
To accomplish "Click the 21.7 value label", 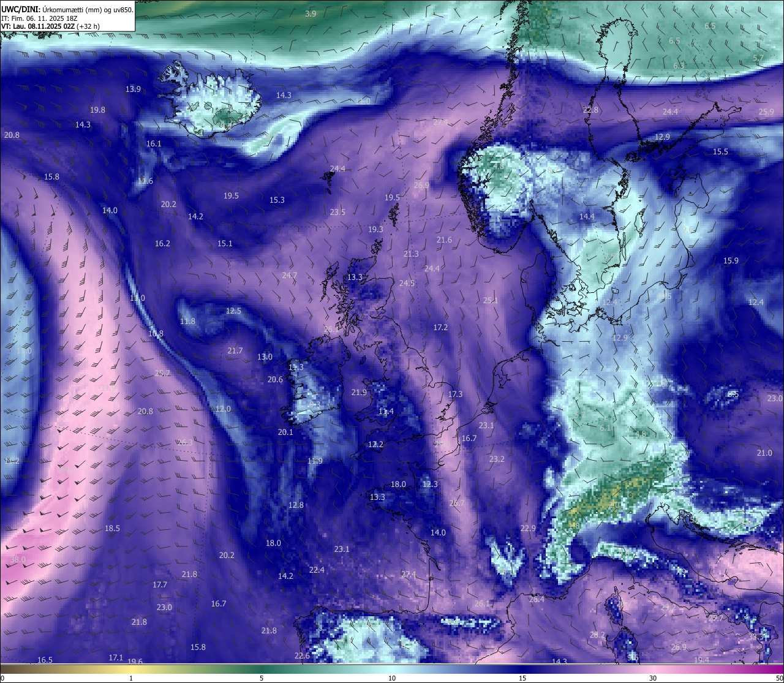I will [x=235, y=350].
